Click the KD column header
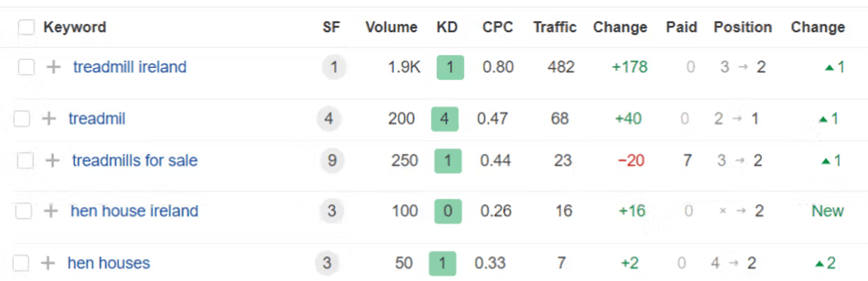868x281 pixels. tap(447, 27)
